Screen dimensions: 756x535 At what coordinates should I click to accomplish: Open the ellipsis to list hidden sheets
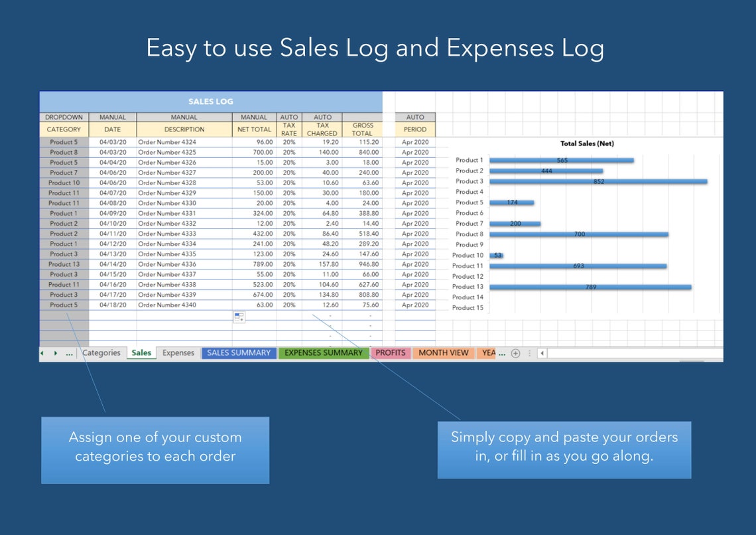(69, 352)
